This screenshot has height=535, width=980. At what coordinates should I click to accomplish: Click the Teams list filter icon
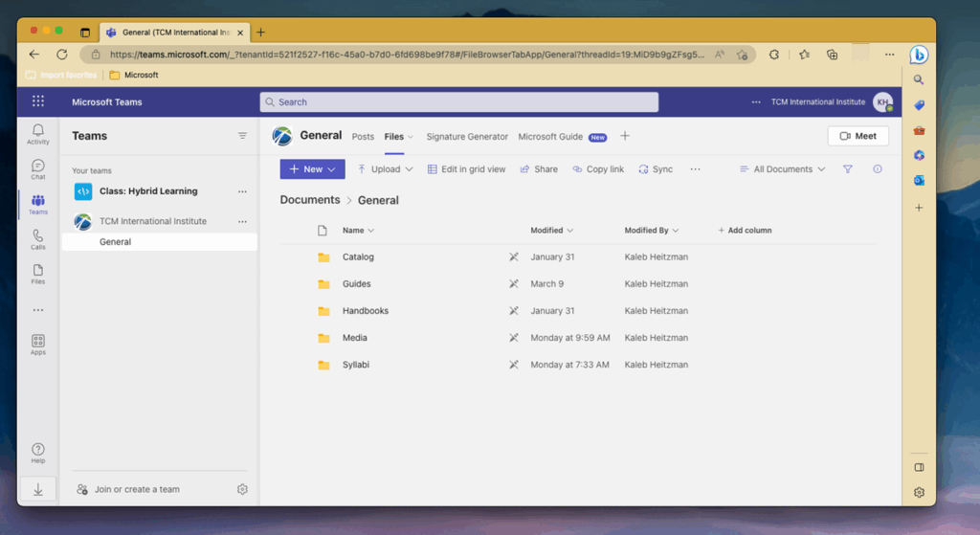pos(242,136)
